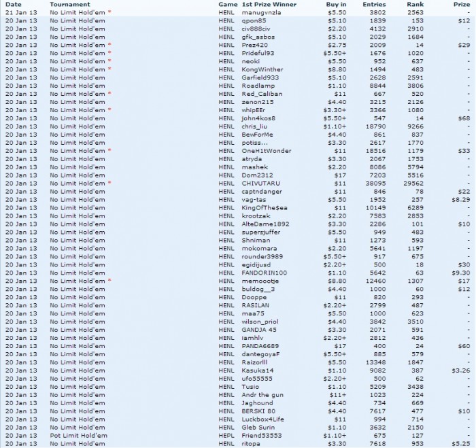The width and height of the screenshot is (476, 448).
Task: Click the Prize column header
Action: pyautogui.click(x=462, y=4)
